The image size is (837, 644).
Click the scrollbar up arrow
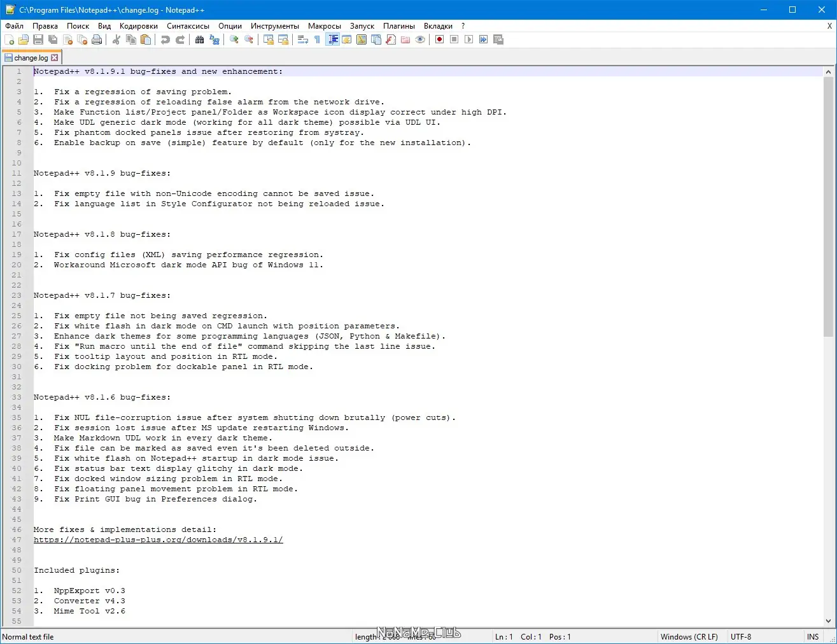pos(828,72)
